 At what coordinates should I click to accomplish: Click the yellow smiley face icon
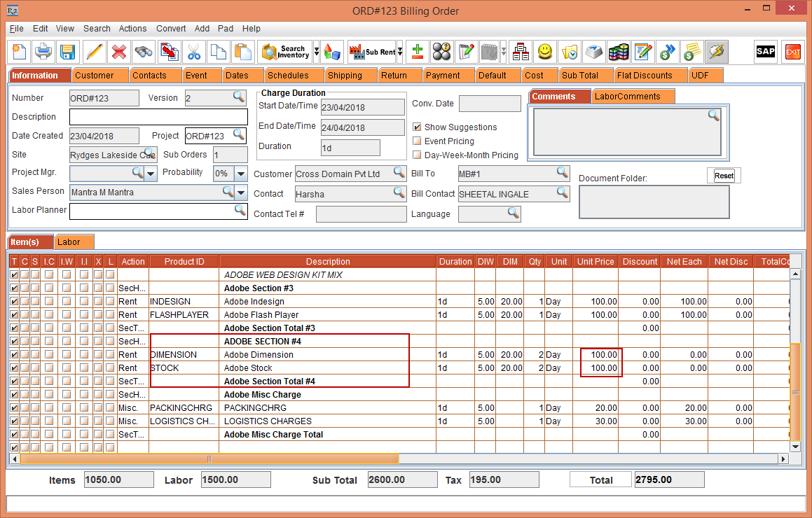click(545, 52)
